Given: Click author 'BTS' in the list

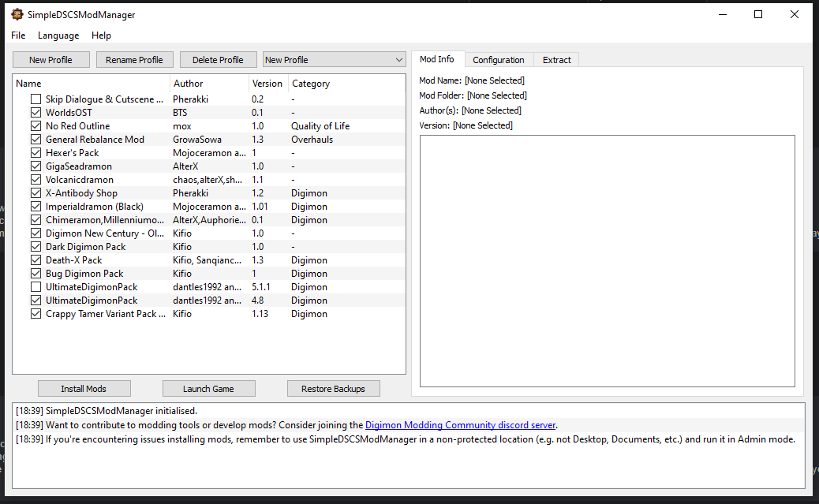Looking at the screenshot, I should [180, 112].
